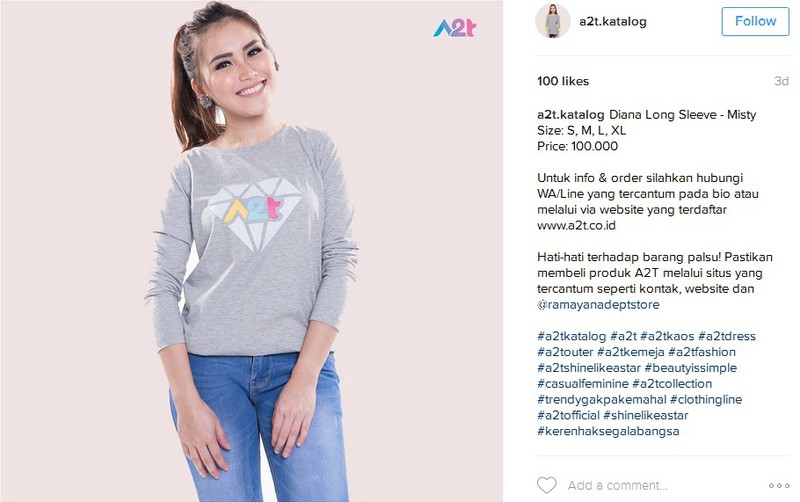This screenshot has width=800, height=502.
Task: Open the 3d timestamp link
Action: pyautogui.click(x=781, y=81)
